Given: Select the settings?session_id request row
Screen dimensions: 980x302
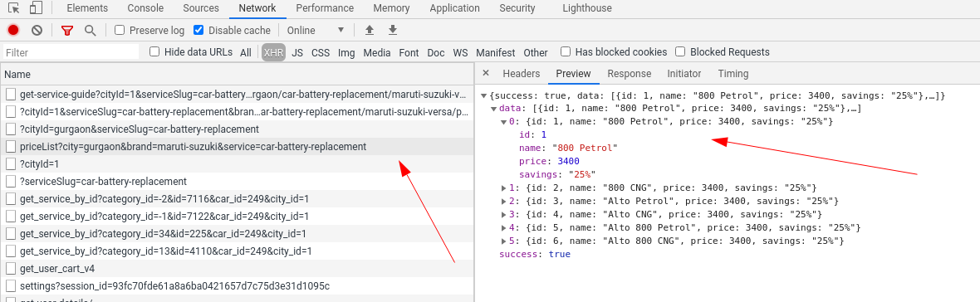Looking at the screenshot, I should click(237, 286).
